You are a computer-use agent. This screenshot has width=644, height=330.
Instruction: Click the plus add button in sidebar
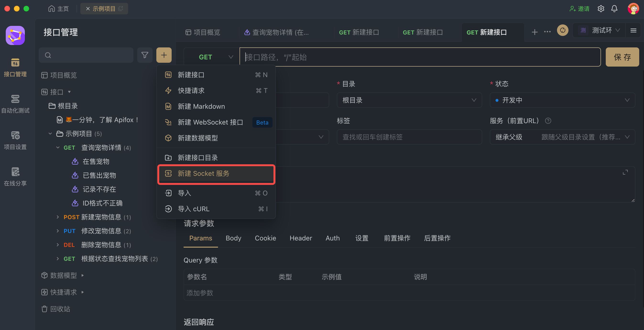pyautogui.click(x=164, y=55)
